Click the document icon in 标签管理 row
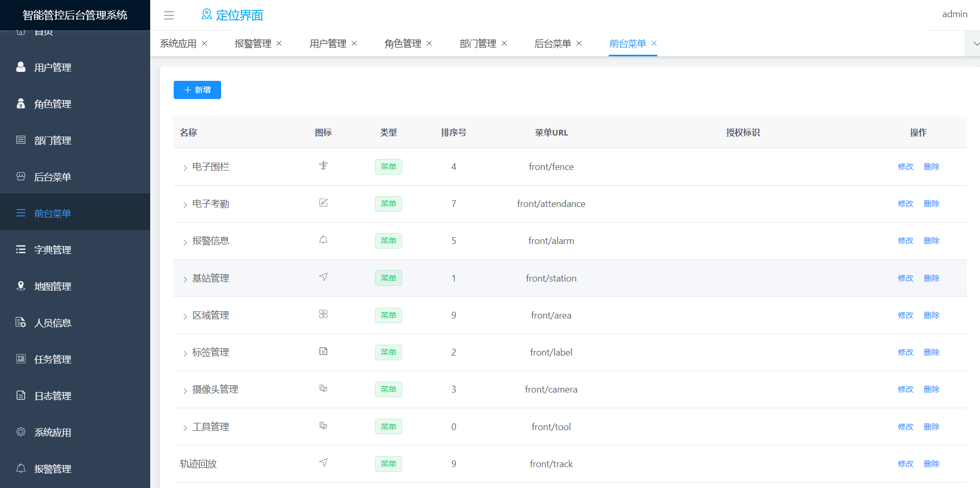Screen dimensions: 980x488 click(323, 351)
